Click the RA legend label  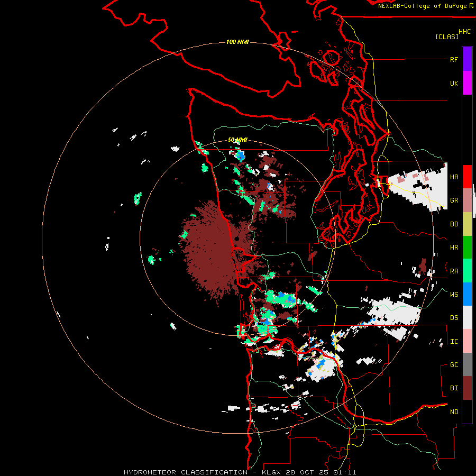coord(454,271)
